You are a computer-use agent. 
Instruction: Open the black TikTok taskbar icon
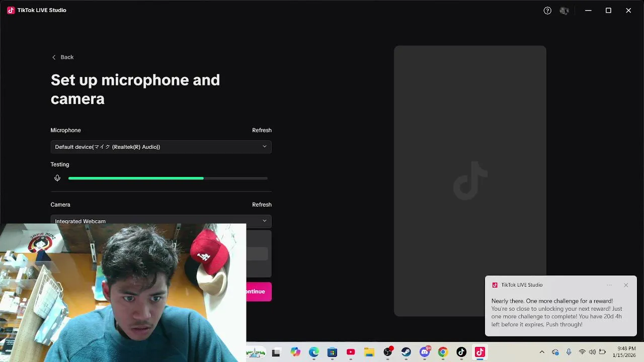[x=461, y=352]
